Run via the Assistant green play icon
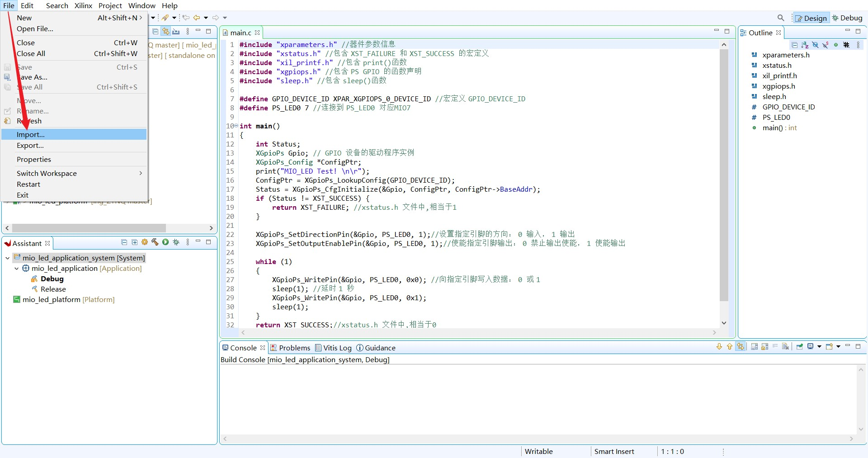868x458 pixels. (x=165, y=242)
